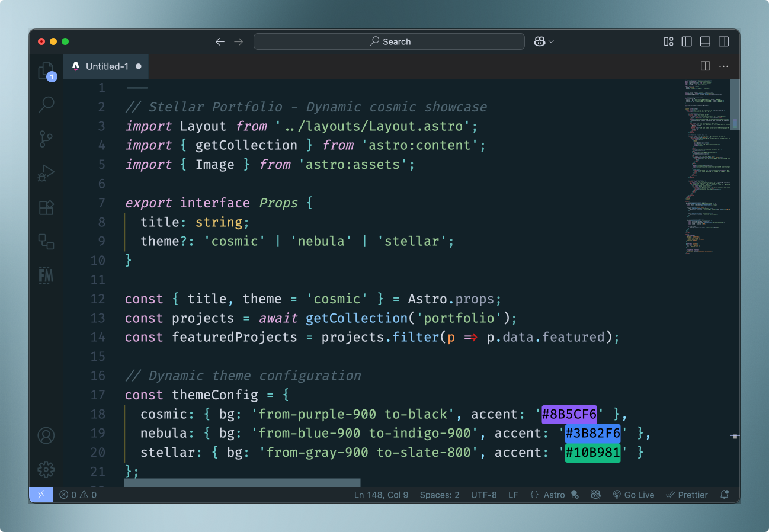The width and height of the screenshot is (769, 532).
Task: Split the editor to the right
Action: point(705,66)
